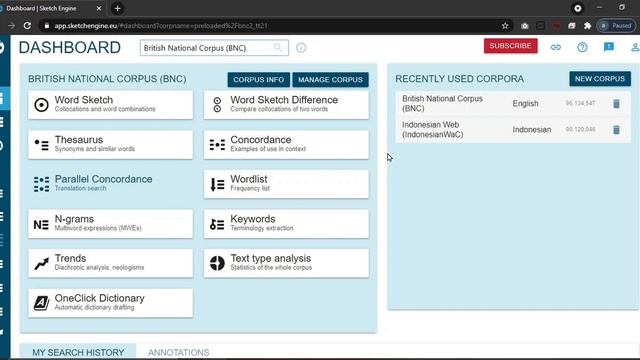Viewport: 640px width, 360px height.
Task: Open the Trends tool
Action: coord(110,263)
